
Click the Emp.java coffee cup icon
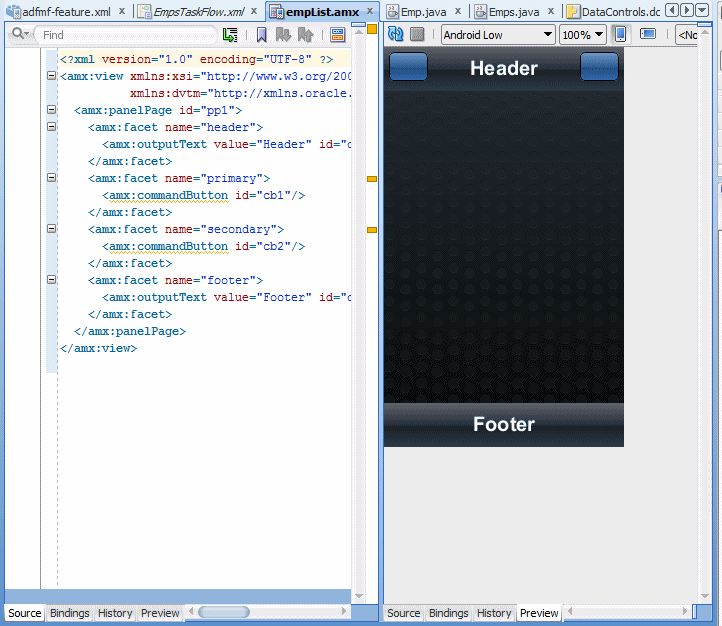pos(392,12)
